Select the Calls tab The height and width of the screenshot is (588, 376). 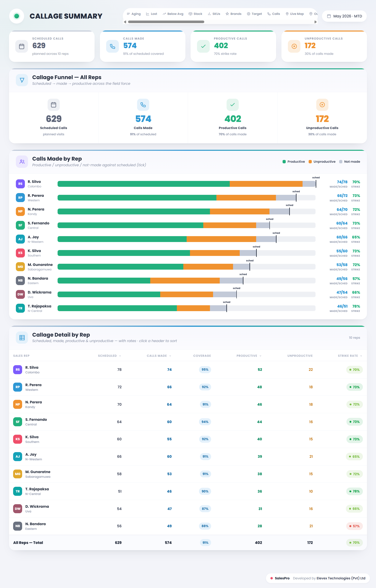[274, 14]
